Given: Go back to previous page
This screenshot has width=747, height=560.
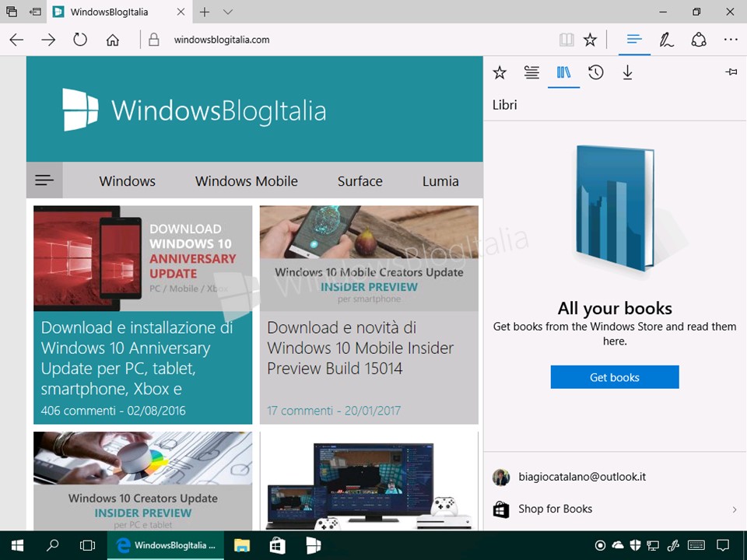Looking at the screenshot, I should [16, 40].
